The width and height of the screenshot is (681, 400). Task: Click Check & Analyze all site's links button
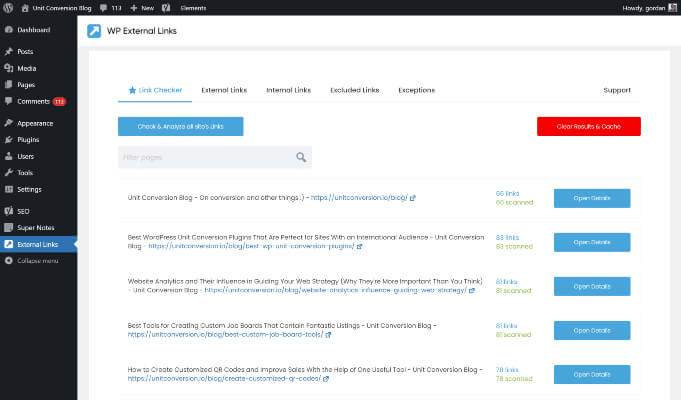pyautogui.click(x=181, y=126)
